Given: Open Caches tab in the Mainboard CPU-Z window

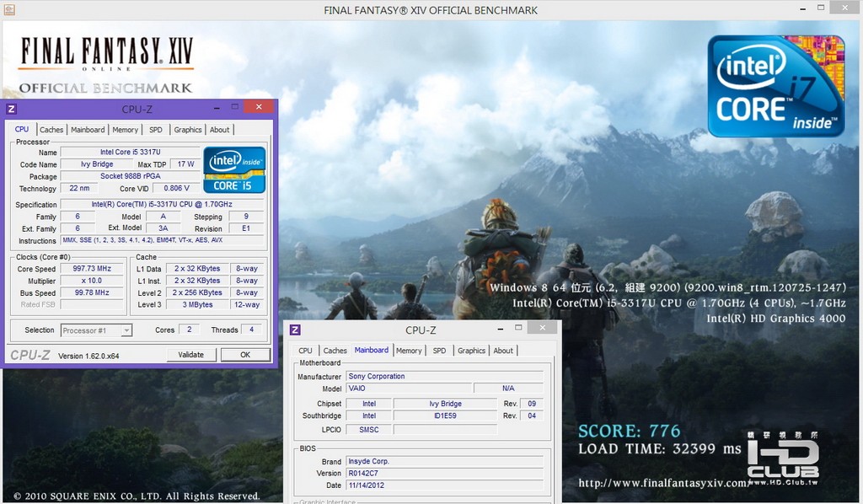Looking at the screenshot, I should (335, 351).
